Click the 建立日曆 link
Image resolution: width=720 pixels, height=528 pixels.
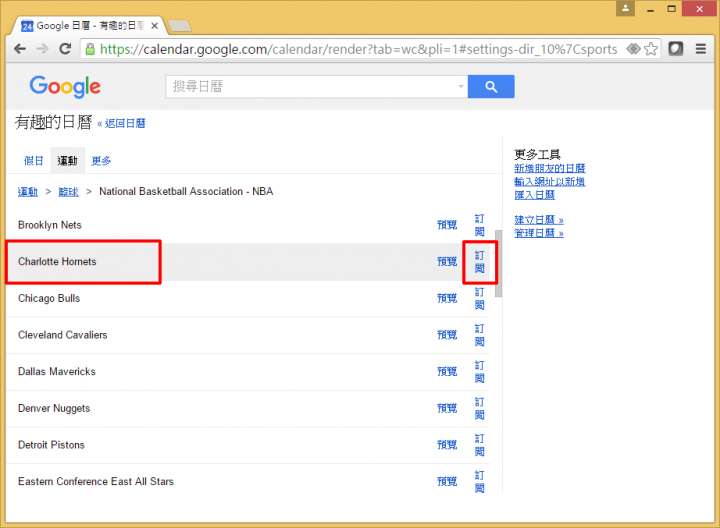pyautogui.click(x=539, y=220)
